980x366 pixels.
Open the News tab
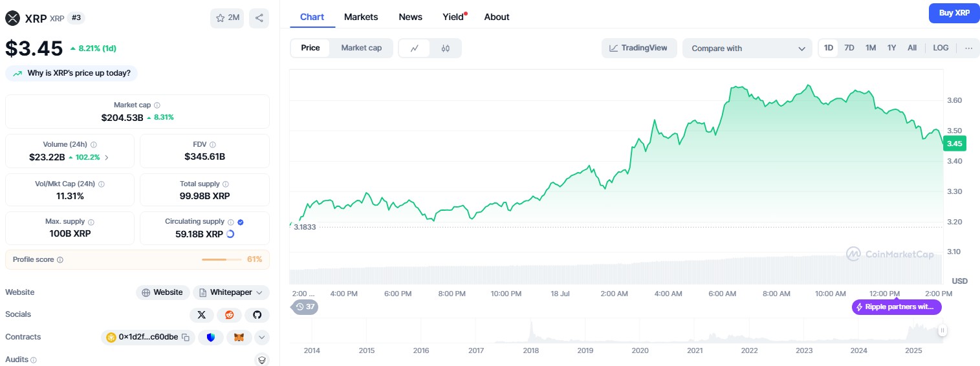[410, 17]
